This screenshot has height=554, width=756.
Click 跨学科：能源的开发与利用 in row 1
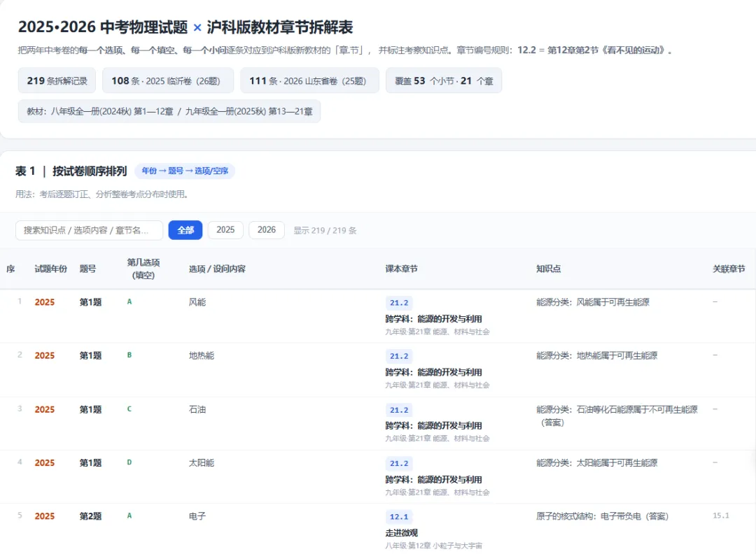point(433,319)
